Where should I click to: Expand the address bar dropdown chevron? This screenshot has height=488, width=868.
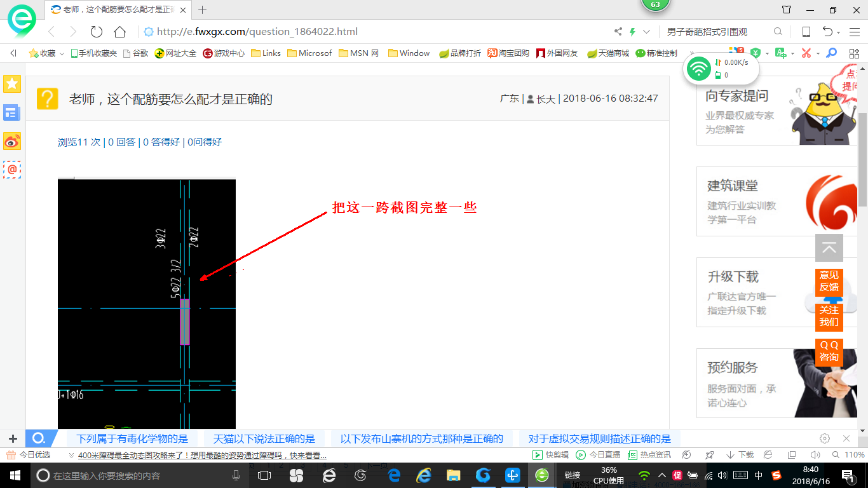pyautogui.click(x=647, y=32)
